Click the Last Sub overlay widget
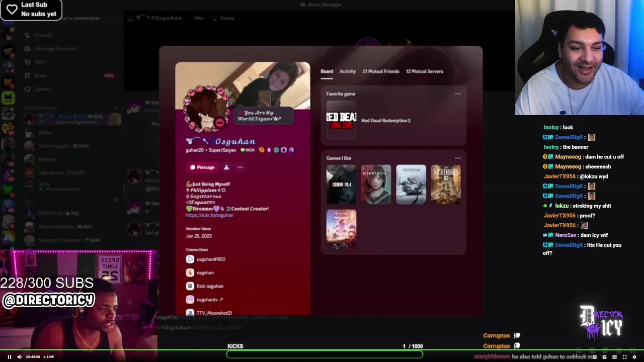The image size is (644, 362). pos(31,10)
